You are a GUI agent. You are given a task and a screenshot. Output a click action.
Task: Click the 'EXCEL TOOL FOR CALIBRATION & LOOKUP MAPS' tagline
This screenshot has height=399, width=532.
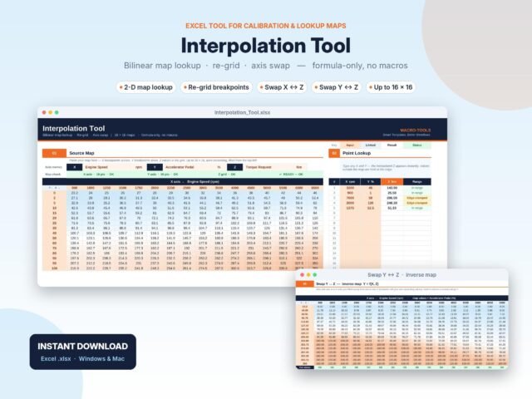coord(266,26)
